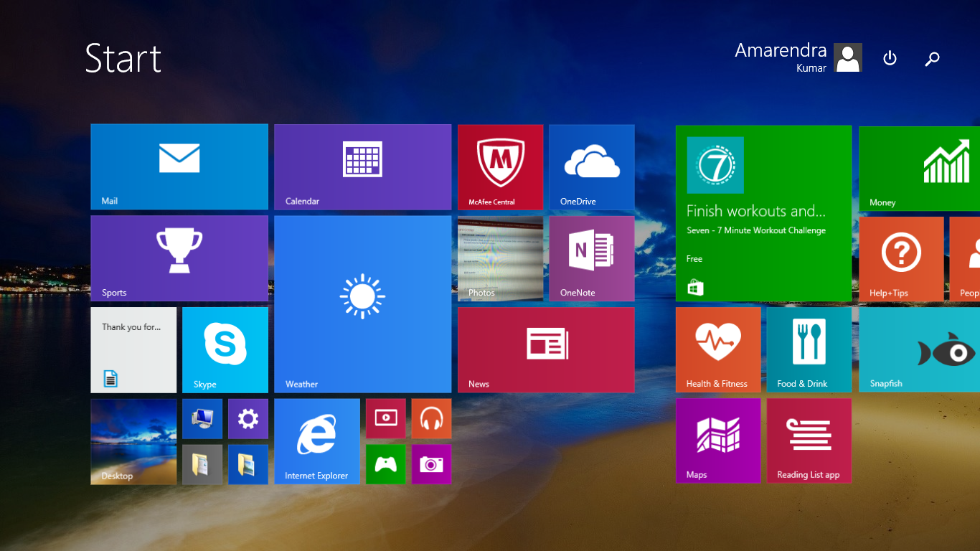Open Seven 7 Minute Workout Store tile

(763, 213)
